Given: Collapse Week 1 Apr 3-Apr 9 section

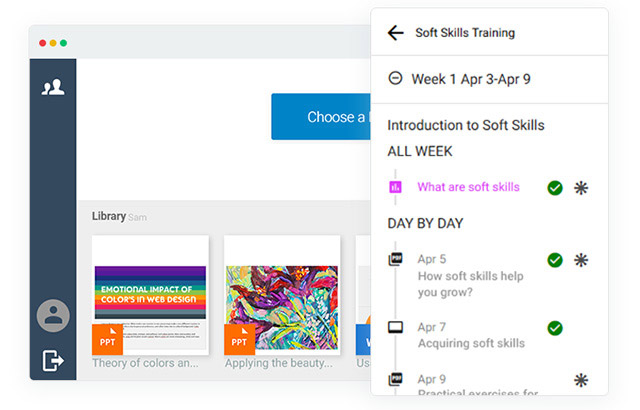Looking at the screenshot, I should (396, 79).
